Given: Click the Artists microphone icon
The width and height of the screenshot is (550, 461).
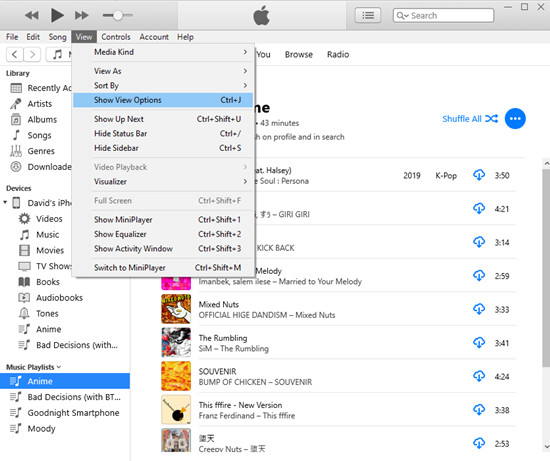Looking at the screenshot, I should click(16, 103).
